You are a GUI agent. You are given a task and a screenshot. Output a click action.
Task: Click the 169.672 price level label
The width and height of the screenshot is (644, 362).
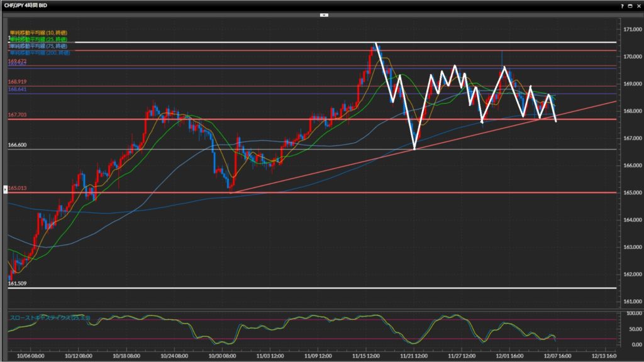click(16, 62)
